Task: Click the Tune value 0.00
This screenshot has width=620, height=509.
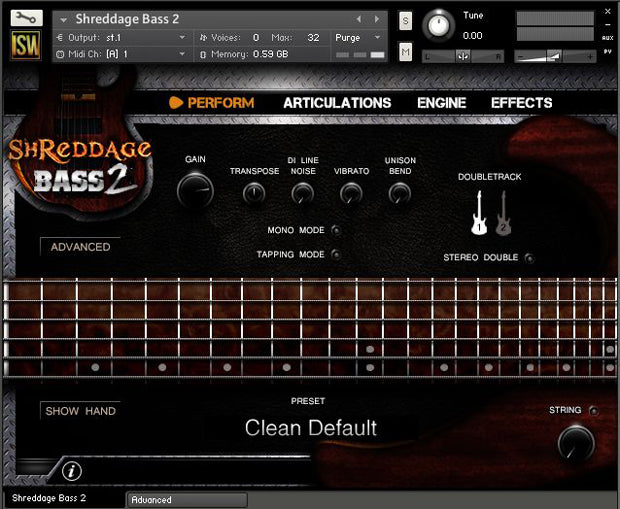Action: [473, 36]
